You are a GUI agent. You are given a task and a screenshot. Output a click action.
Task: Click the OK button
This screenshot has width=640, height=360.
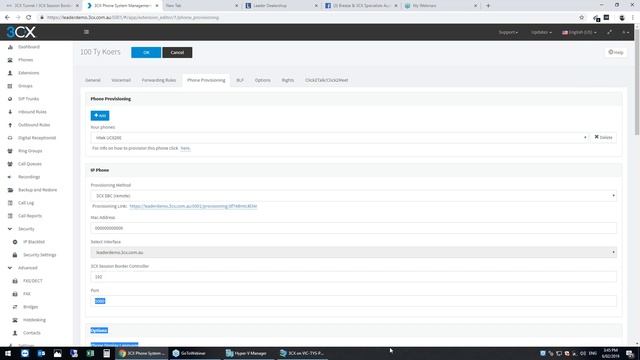[x=146, y=53]
